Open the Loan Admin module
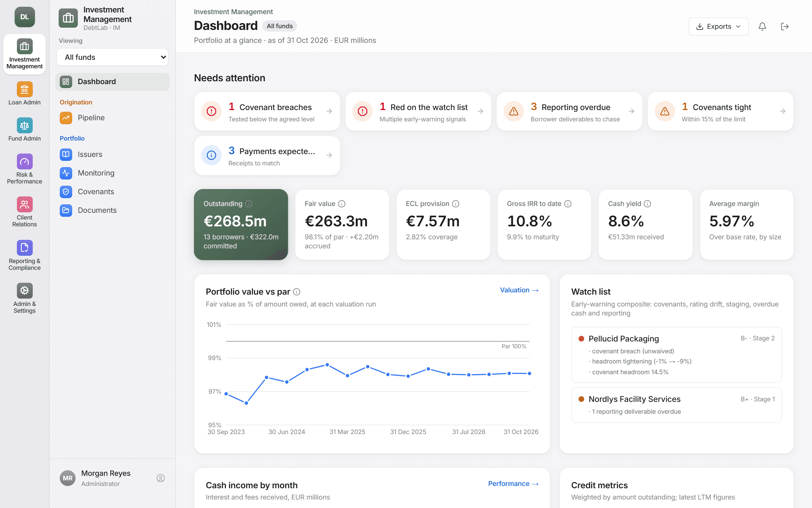Image resolution: width=812 pixels, height=508 pixels. point(25,93)
